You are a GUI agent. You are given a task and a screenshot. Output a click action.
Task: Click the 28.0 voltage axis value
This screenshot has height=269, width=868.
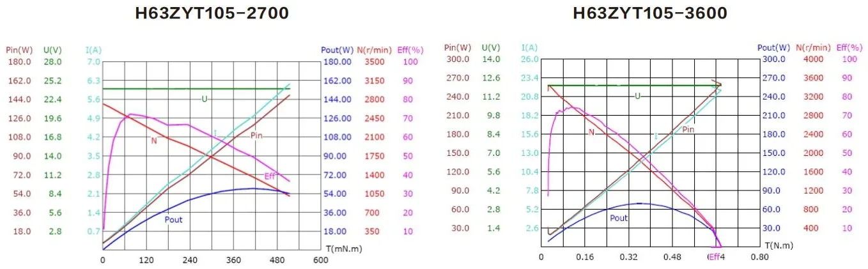[52, 62]
